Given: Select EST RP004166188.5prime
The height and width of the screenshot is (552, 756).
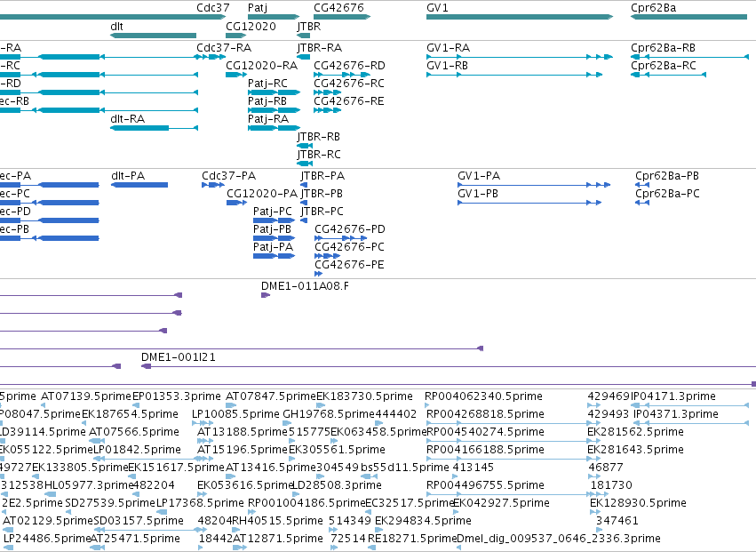Looking at the screenshot, I should click(486, 450).
